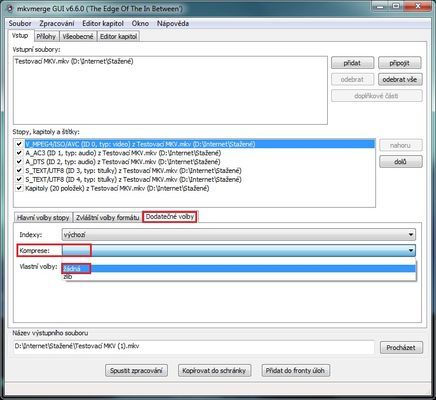Click the output file name field

click(194, 347)
